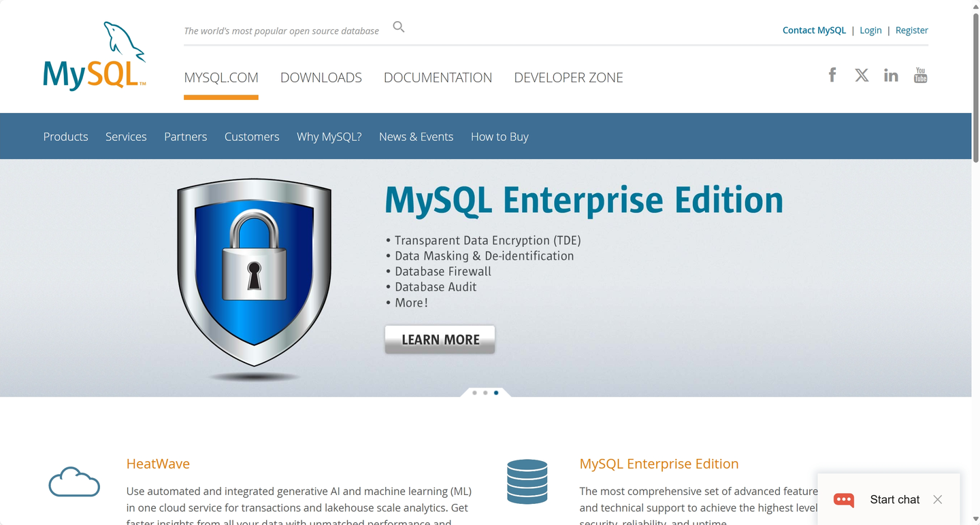
Task: Dismiss the Start chat widget
Action: [937, 499]
